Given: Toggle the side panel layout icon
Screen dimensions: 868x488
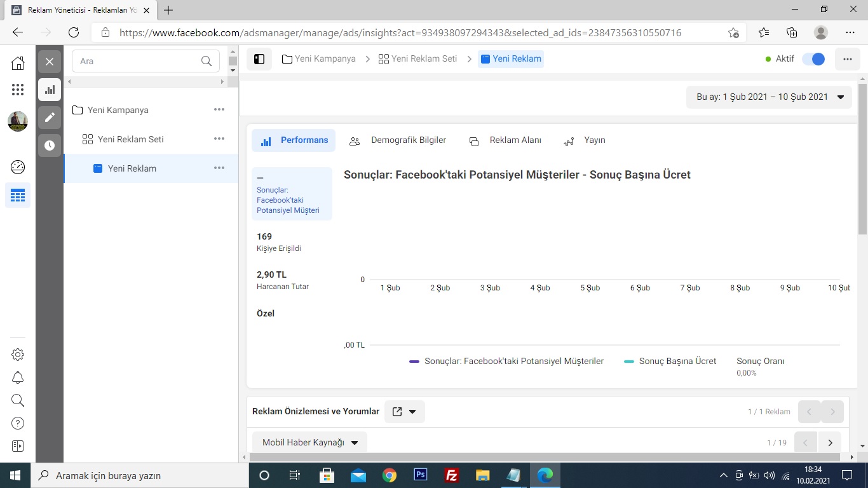Looking at the screenshot, I should (259, 59).
